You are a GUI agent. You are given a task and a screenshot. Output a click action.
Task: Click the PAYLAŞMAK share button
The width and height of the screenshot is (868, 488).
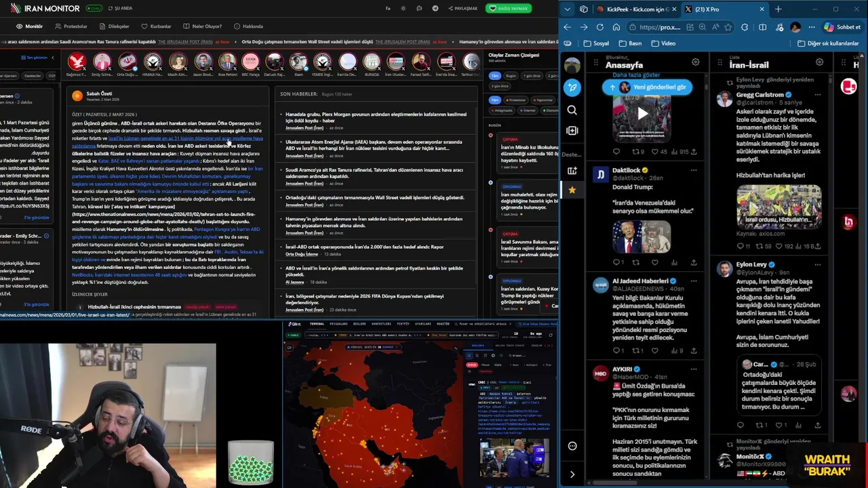(x=462, y=8)
